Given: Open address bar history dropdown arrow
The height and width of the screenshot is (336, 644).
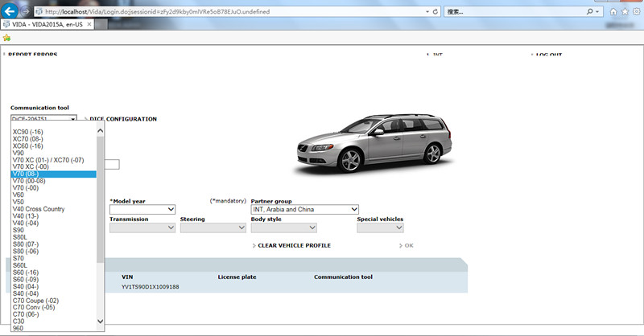Looking at the screenshot, I should [x=427, y=11].
